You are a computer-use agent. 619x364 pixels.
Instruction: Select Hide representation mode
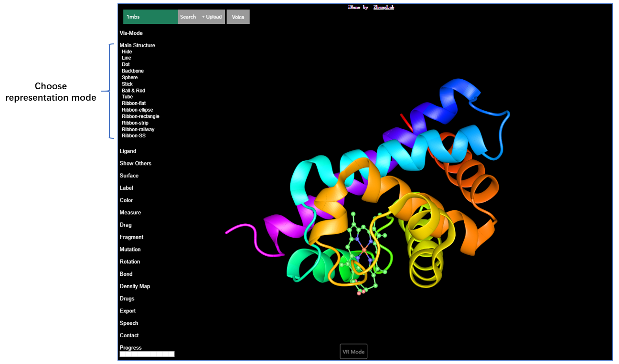(x=127, y=52)
